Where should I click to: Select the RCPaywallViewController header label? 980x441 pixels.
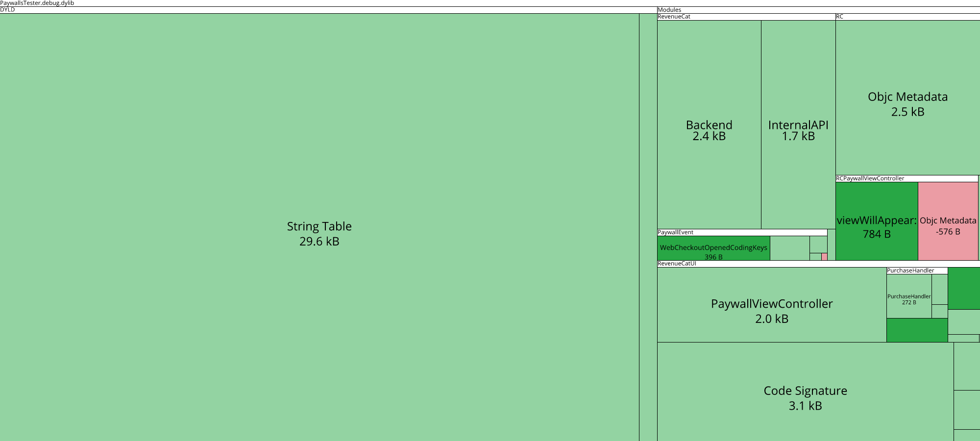coord(870,178)
